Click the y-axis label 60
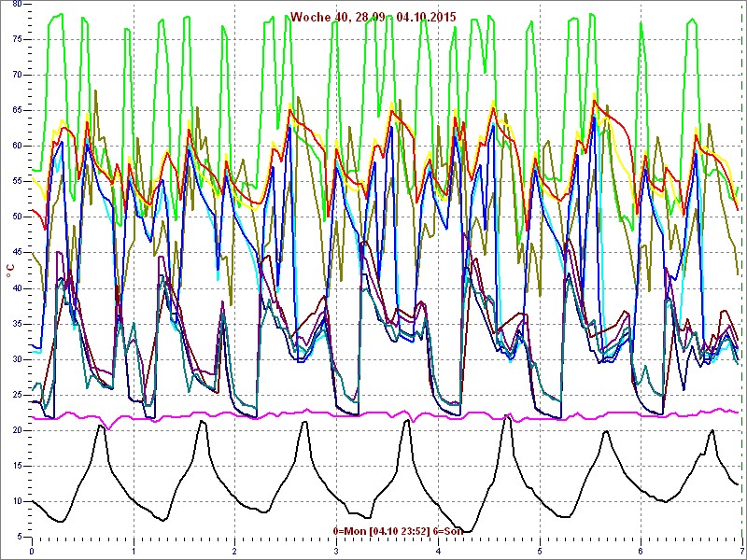Screen dimensions: 747x560 (x=16, y=147)
